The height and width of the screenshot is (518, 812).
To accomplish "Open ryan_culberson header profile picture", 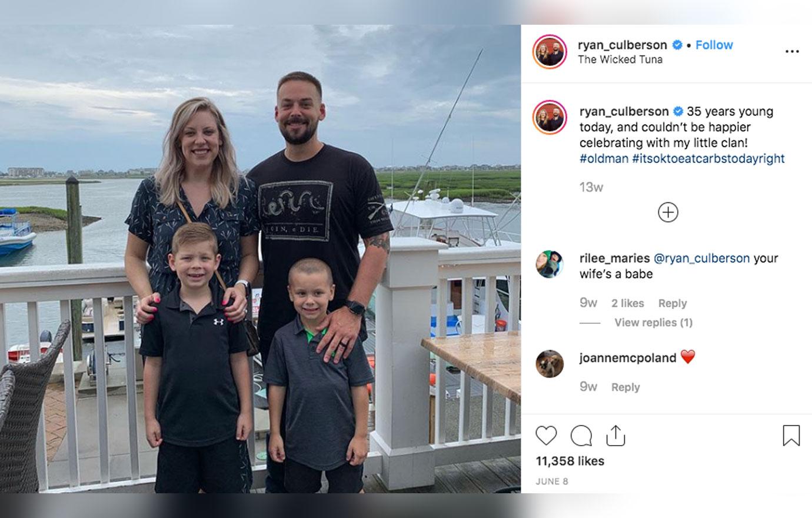I will click(550, 52).
